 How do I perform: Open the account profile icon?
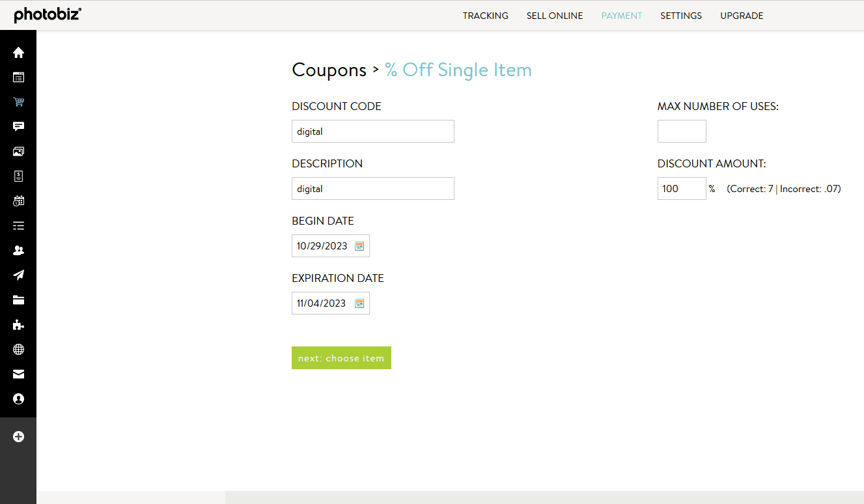click(x=18, y=399)
